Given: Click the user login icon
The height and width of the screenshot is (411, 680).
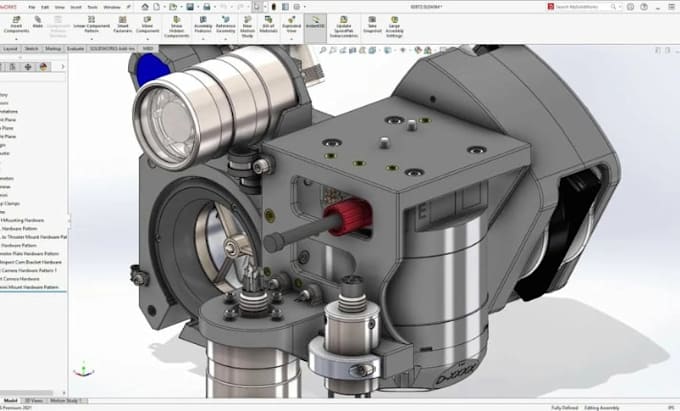Looking at the screenshot, I should pyautogui.click(x=630, y=7).
